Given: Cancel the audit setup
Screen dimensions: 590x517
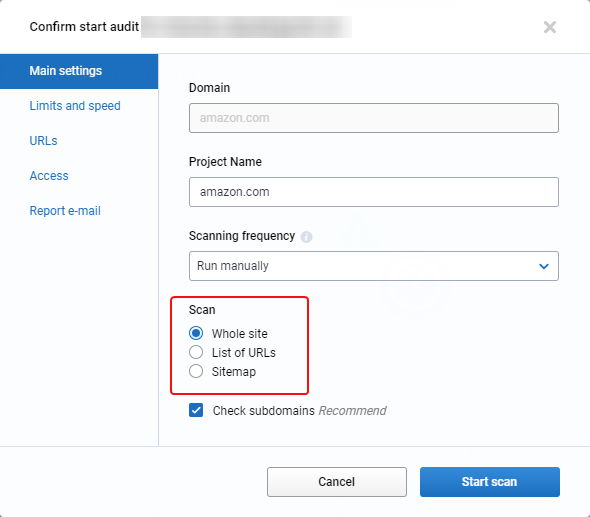Looking at the screenshot, I should (x=337, y=482).
